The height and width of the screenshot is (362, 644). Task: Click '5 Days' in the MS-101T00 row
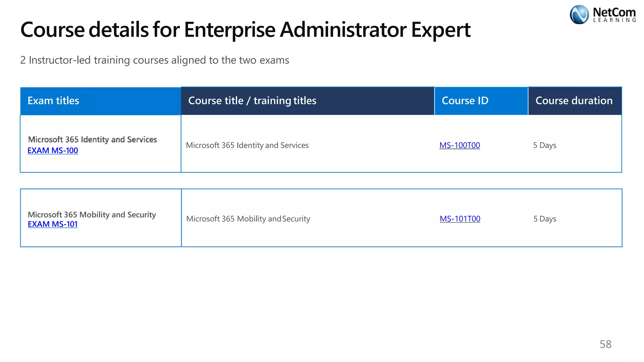[545, 219]
